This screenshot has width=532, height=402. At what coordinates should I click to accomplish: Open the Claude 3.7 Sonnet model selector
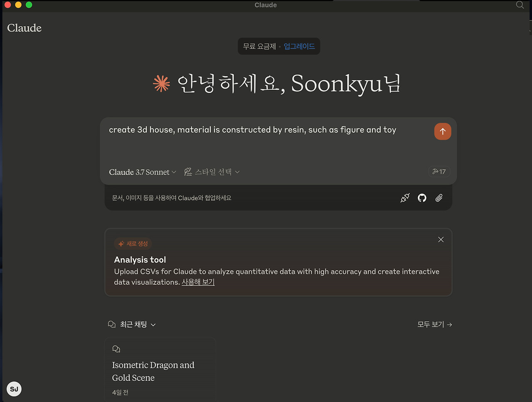click(x=143, y=172)
